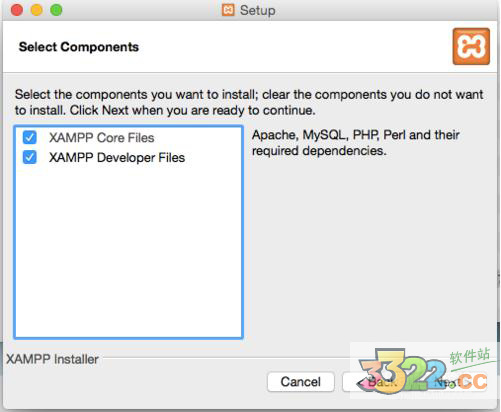Click the instruction text about selecting components
The image size is (501, 412).
click(249, 102)
